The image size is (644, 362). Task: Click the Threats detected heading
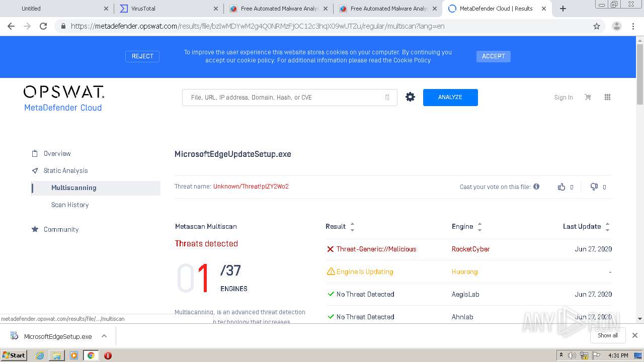coord(206,243)
